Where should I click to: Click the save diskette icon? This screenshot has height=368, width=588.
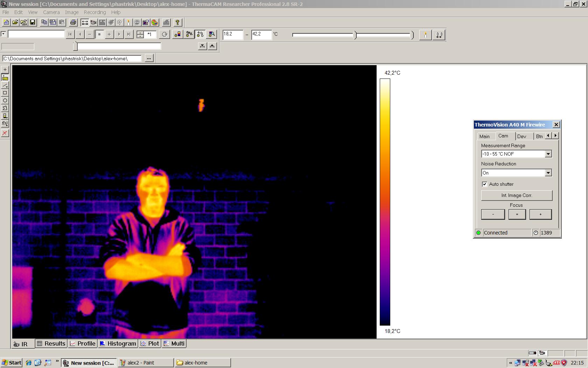(x=33, y=22)
